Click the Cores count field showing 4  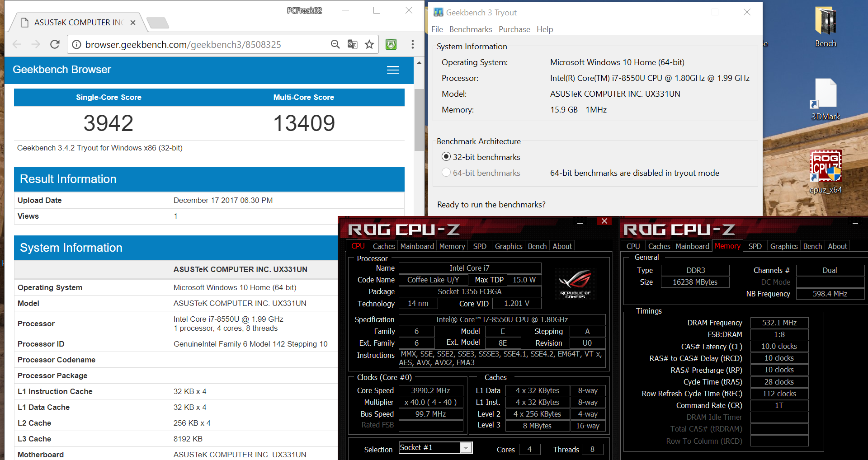coord(529,449)
